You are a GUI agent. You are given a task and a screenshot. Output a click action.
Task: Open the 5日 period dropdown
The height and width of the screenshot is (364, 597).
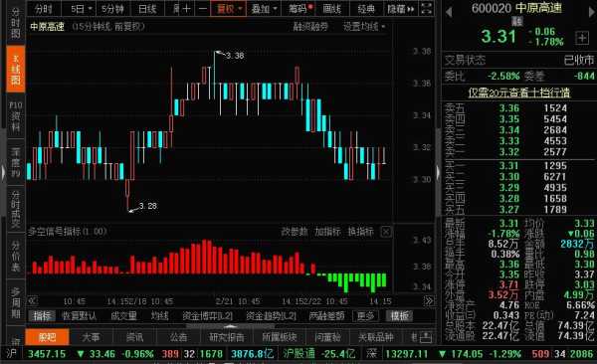pos(82,8)
